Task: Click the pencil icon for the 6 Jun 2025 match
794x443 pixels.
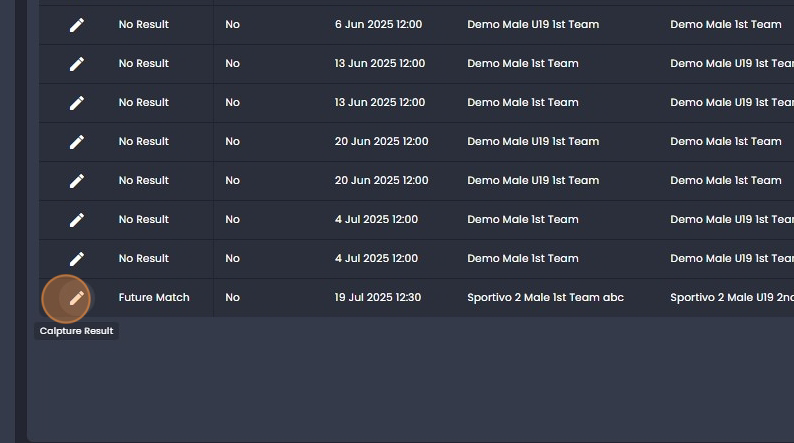Action: (x=77, y=25)
